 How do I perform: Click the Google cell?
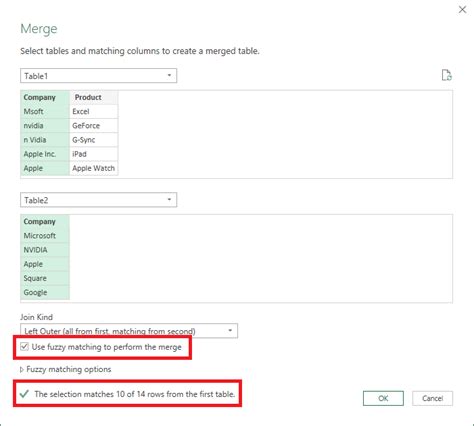45,292
